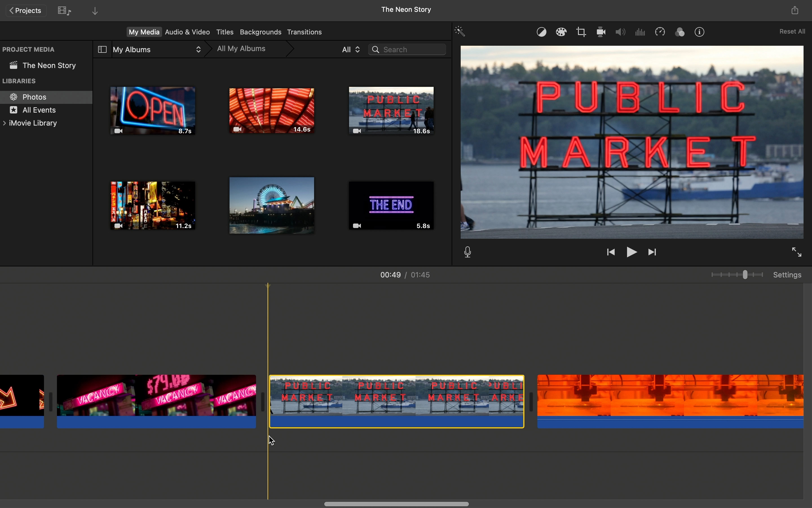Click transition handle after Public Market clip
This screenshot has width=812, height=508.
(x=531, y=402)
